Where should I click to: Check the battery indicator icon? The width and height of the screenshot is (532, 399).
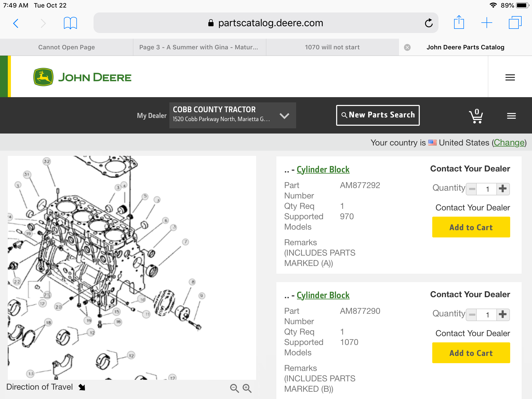(522, 5)
